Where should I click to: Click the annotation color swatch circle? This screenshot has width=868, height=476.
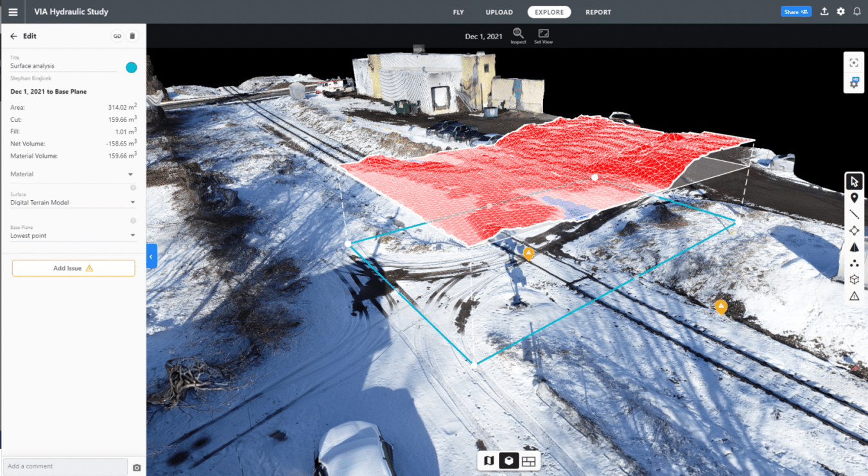click(131, 67)
